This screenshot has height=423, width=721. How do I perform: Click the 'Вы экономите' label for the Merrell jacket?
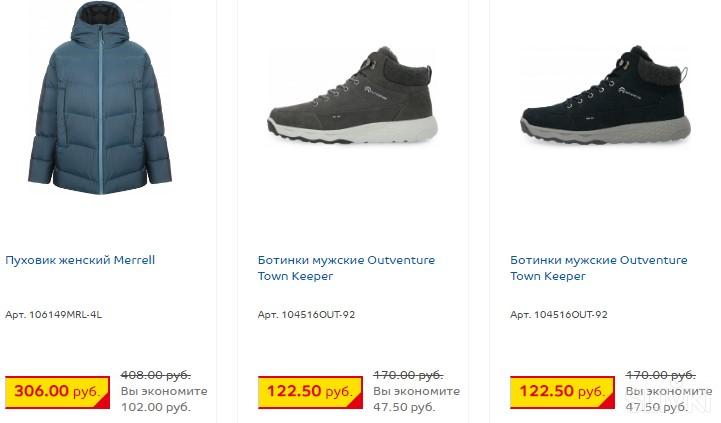(164, 391)
